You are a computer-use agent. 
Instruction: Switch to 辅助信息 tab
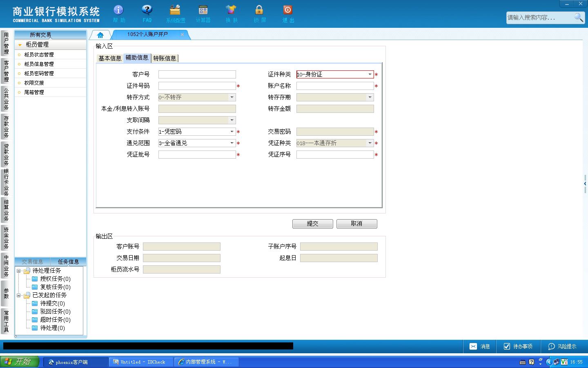[x=137, y=58]
